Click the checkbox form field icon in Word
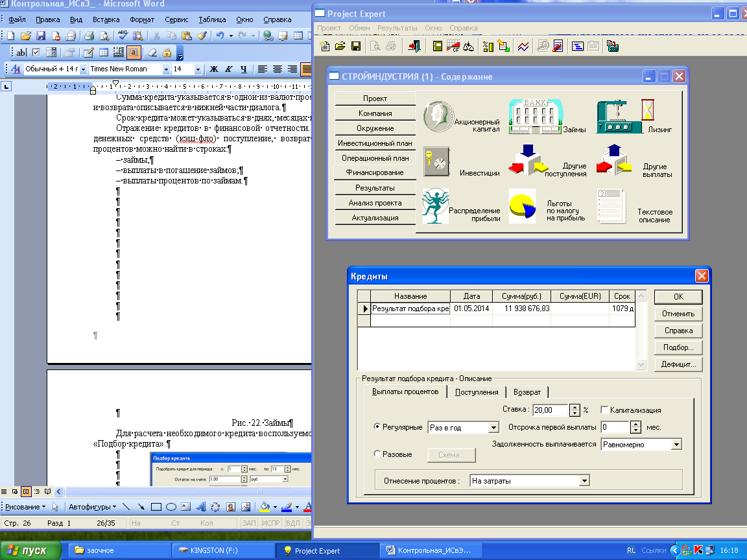 (36, 52)
